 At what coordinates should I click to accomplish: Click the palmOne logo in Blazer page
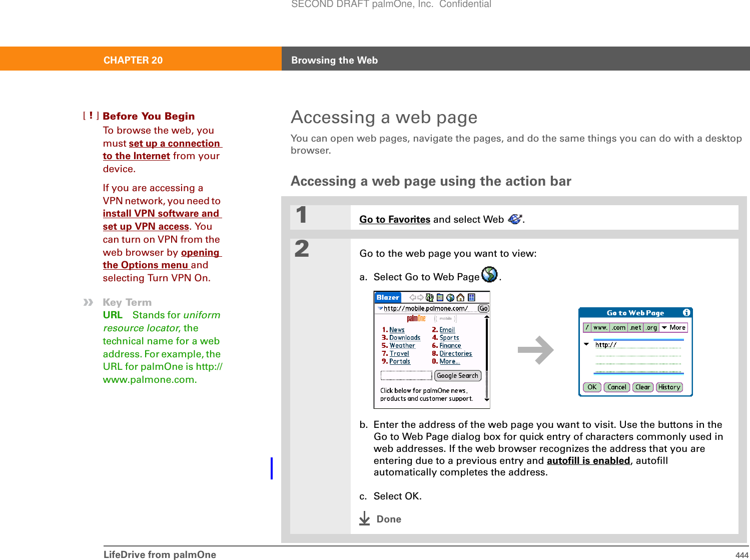[416, 319]
